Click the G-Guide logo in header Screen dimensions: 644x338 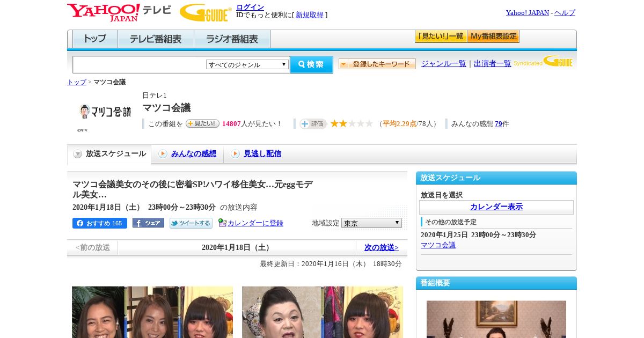click(x=206, y=12)
